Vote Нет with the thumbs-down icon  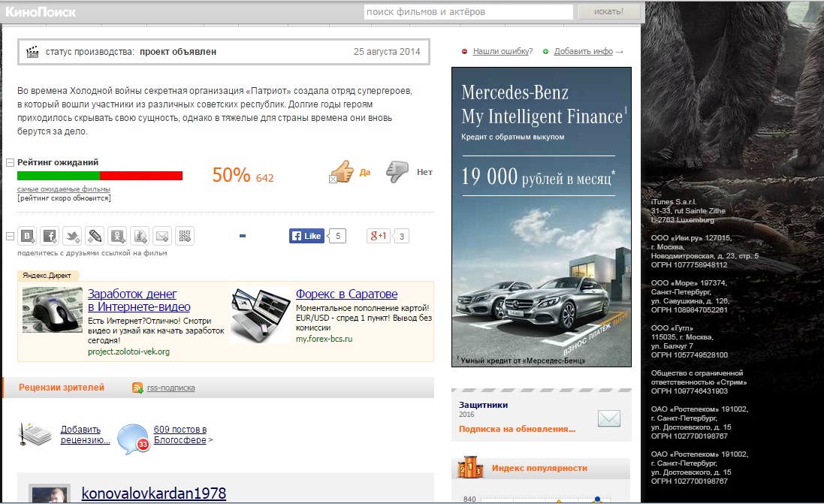tap(397, 171)
